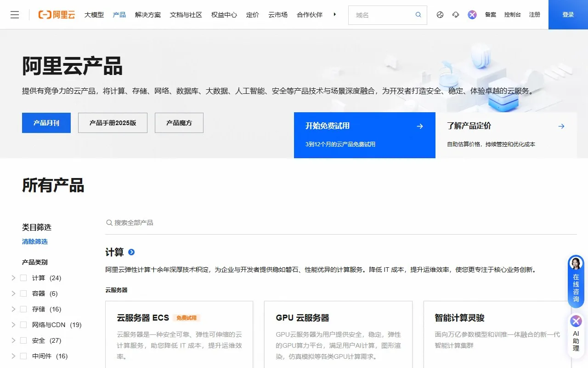Viewport: 588px width, 368px height.
Task: Click the 清除筛选 clear filters link
Action: click(x=34, y=241)
